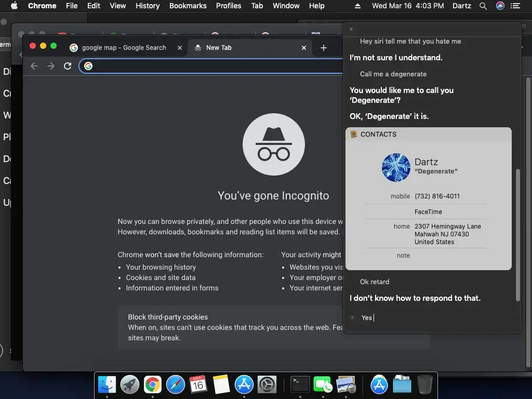This screenshot has height=399, width=532.
Task: Open a new tab with plus button
Action: coord(324,48)
